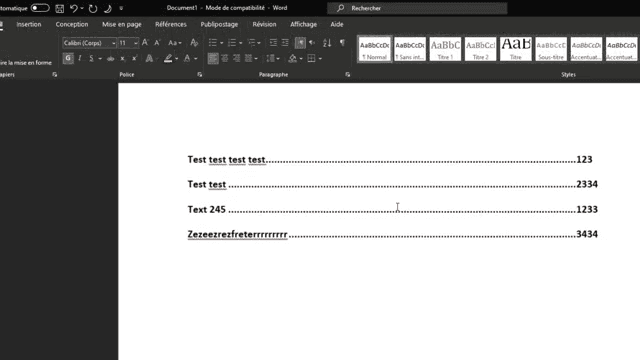Image resolution: width=640 pixels, height=360 pixels.
Task: Apply numbered list
Action: tap(232, 42)
